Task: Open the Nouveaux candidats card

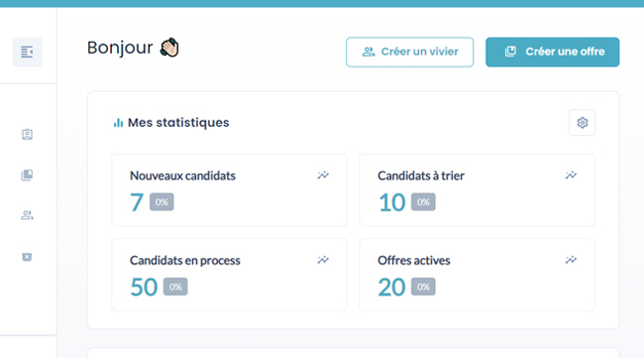Action: [229, 189]
